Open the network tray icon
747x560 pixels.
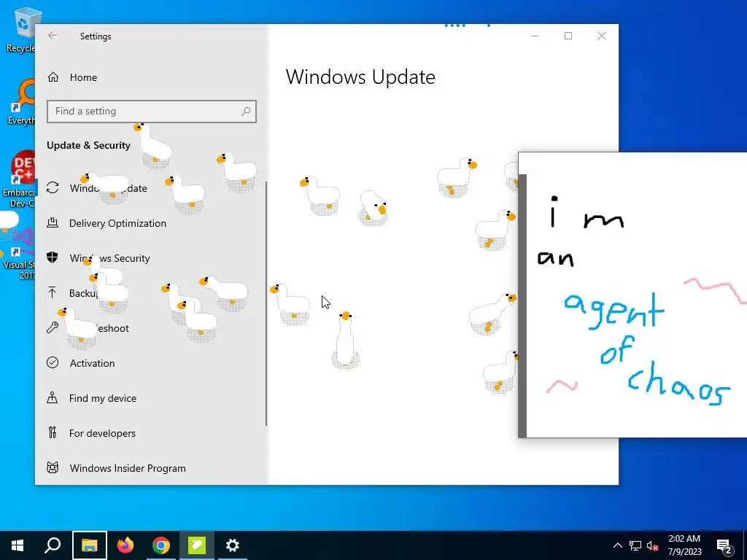(635, 545)
